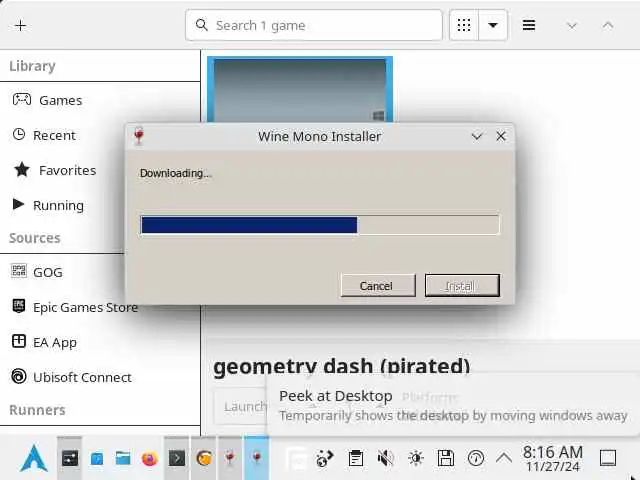Click the upward chevron in the Lutris header
This screenshot has height=480, width=640.
608,26
